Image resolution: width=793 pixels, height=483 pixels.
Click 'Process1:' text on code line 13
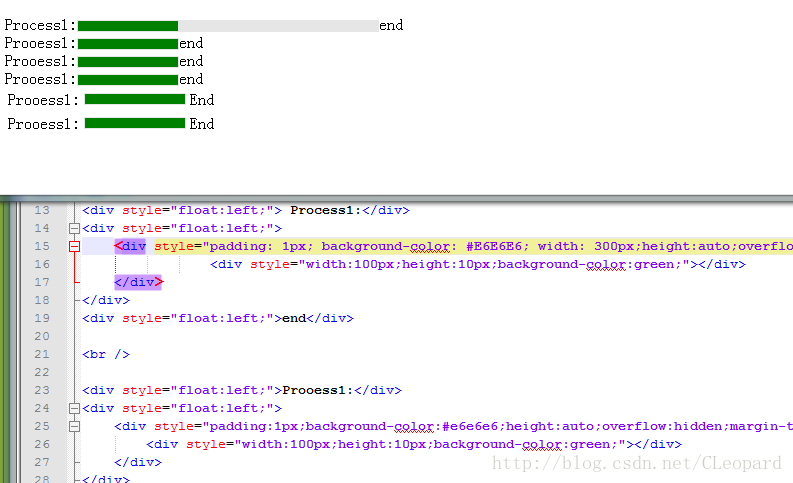point(326,210)
